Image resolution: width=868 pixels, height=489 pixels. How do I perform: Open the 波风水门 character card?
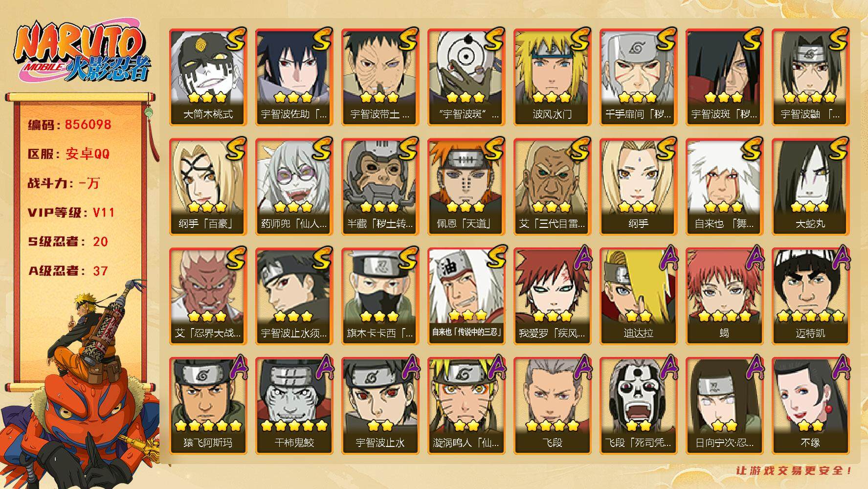pos(552,77)
